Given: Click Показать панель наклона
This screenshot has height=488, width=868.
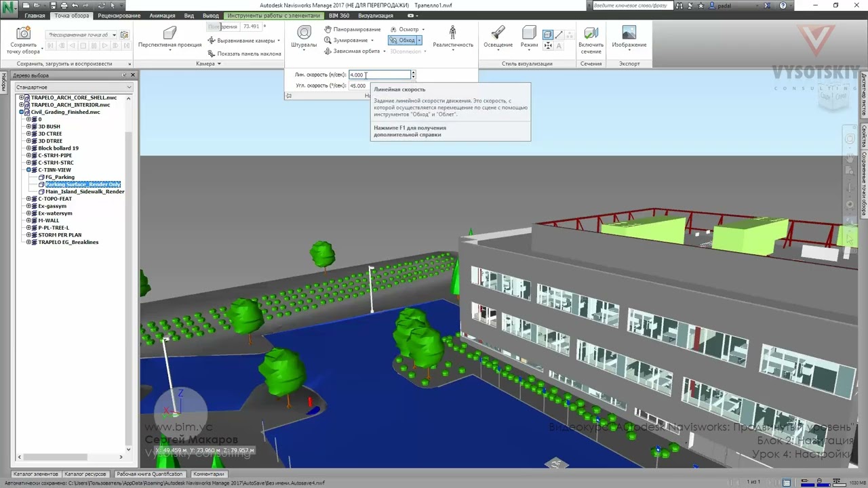Looking at the screenshot, I should click(x=244, y=54).
